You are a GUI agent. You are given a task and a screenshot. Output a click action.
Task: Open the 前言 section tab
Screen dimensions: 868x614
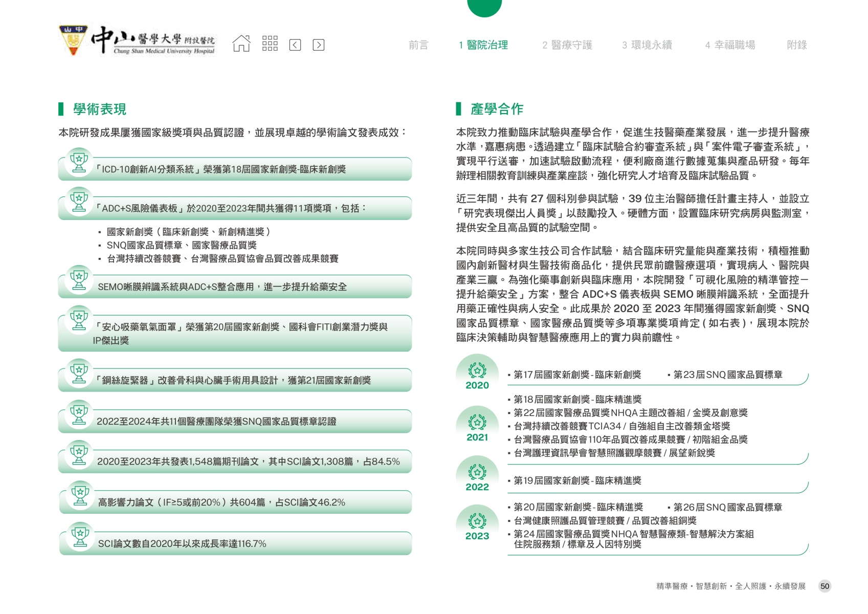pos(418,45)
